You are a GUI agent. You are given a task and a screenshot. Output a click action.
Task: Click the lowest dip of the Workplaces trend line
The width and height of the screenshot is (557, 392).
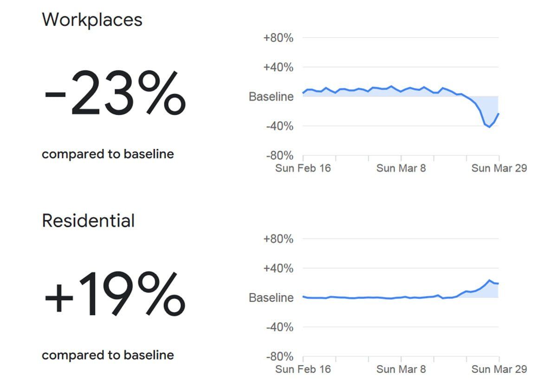coord(489,127)
